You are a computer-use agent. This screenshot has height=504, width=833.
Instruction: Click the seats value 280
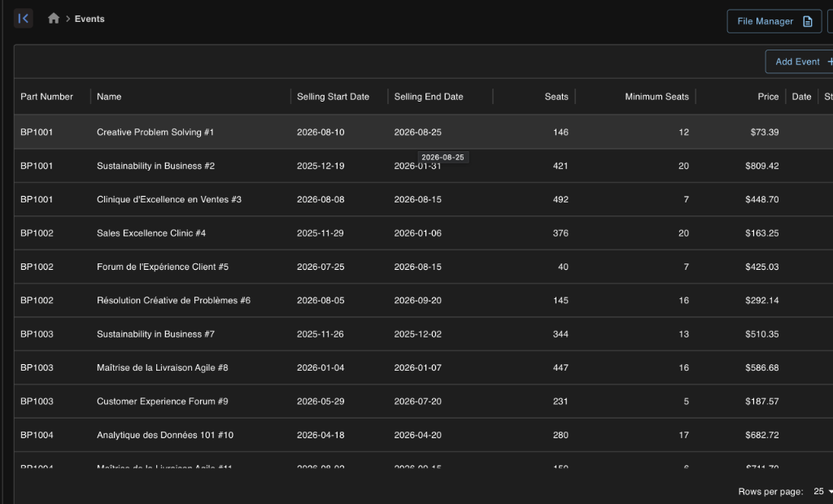click(x=560, y=435)
